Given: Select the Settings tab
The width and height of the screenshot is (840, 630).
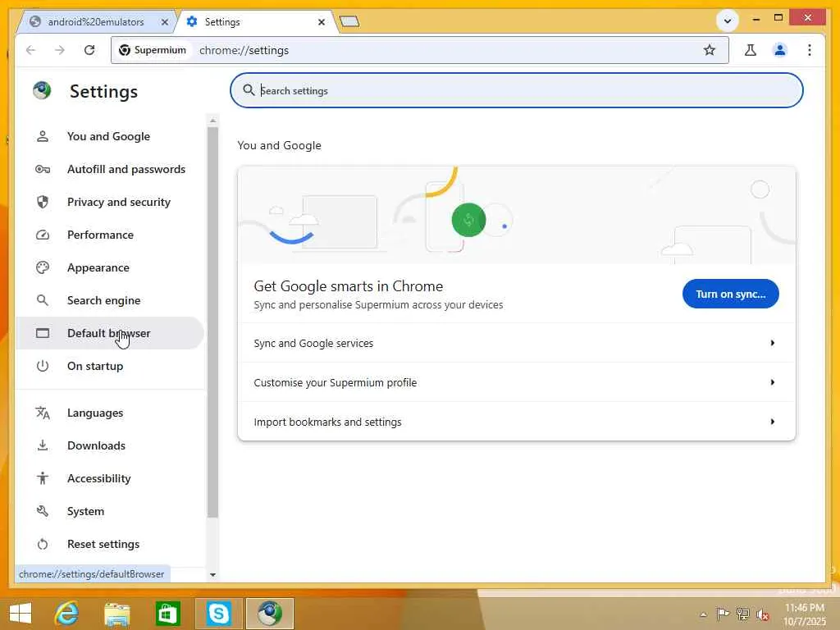Looking at the screenshot, I should (257, 22).
